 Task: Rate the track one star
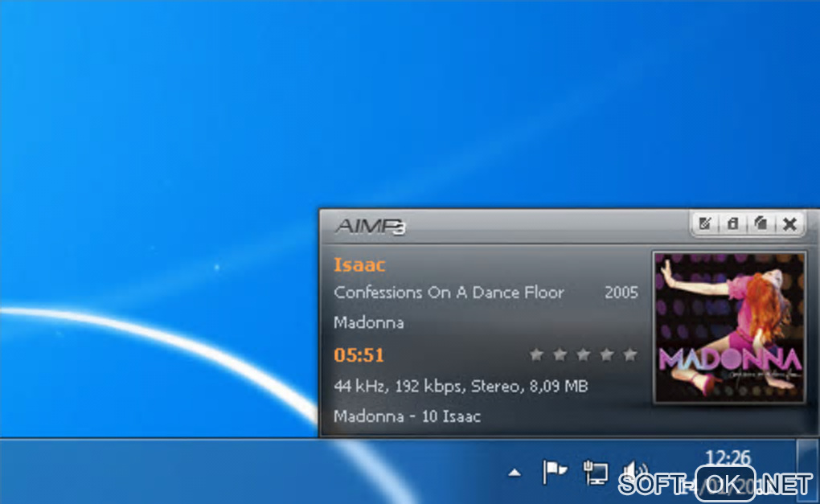click(536, 355)
